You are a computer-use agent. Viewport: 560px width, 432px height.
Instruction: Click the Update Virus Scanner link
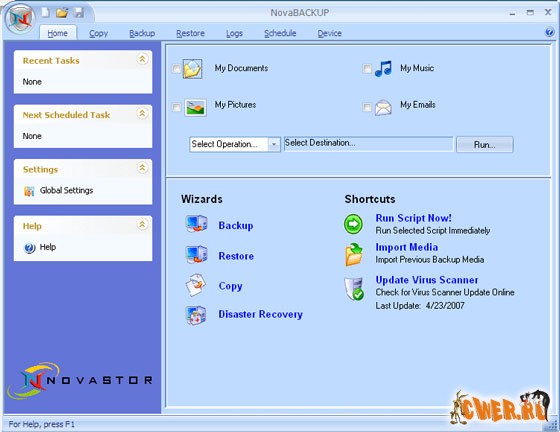(x=427, y=280)
